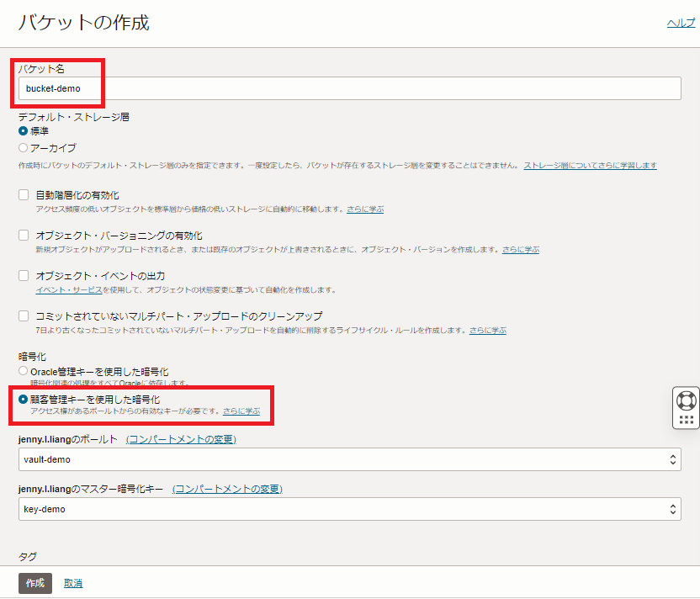Click コンパートメントの変更 link next to the vault label
This screenshot has width=700, height=599.
coord(181,439)
